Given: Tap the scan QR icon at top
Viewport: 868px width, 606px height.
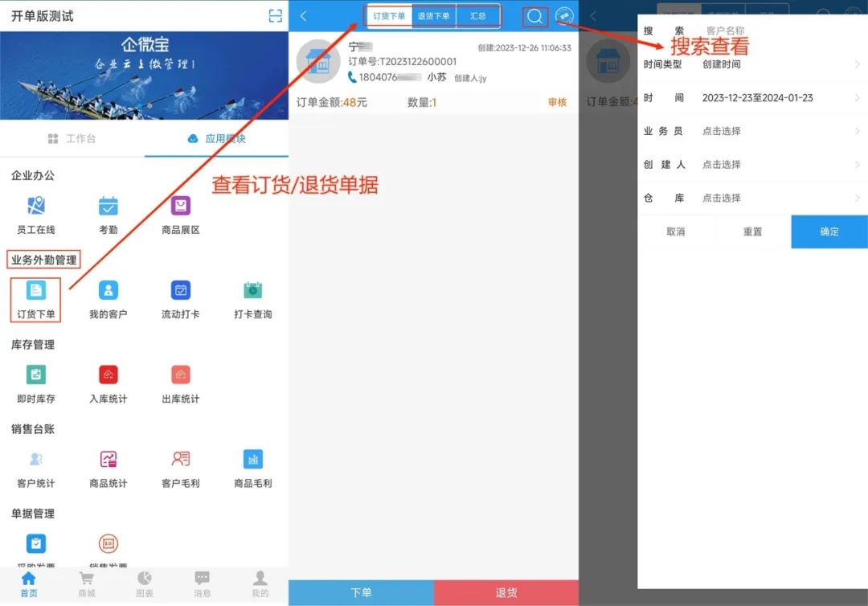Looking at the screenshot, I should pyautogui.click(x=276, y=16).
